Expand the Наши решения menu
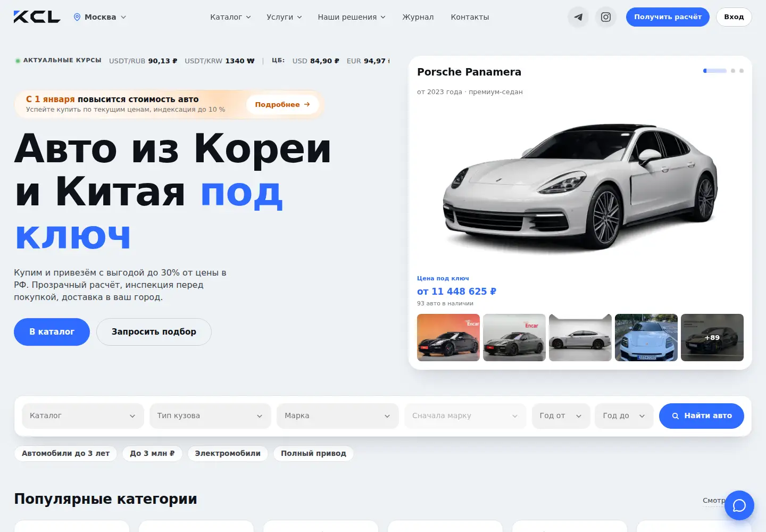The image size is (766, 532). [x=352, y=17]
